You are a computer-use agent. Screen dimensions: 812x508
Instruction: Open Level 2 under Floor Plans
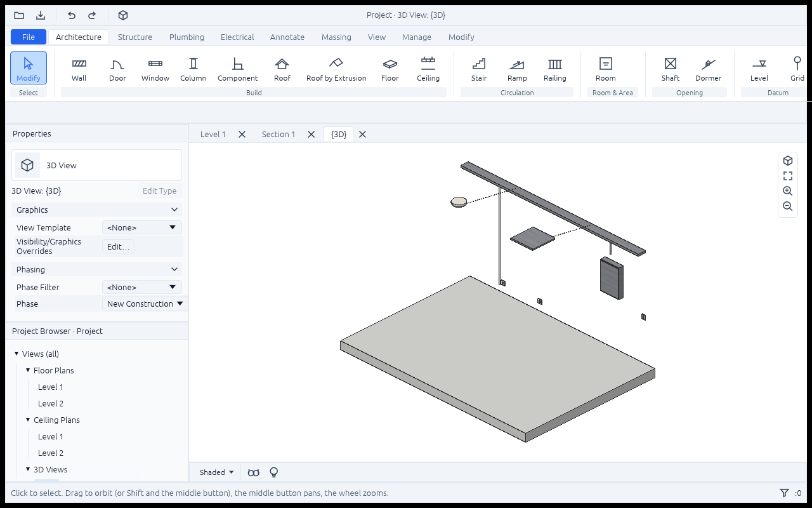tap(51, 403)
